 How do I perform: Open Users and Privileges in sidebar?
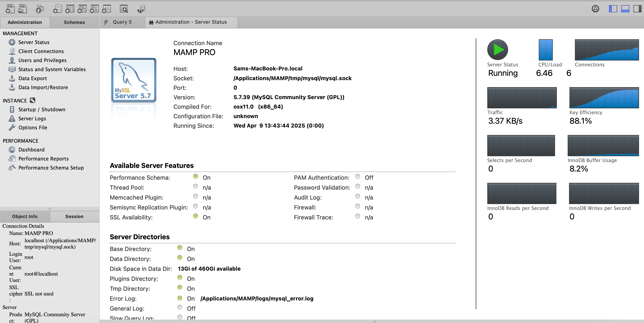[x=42, y=60]
